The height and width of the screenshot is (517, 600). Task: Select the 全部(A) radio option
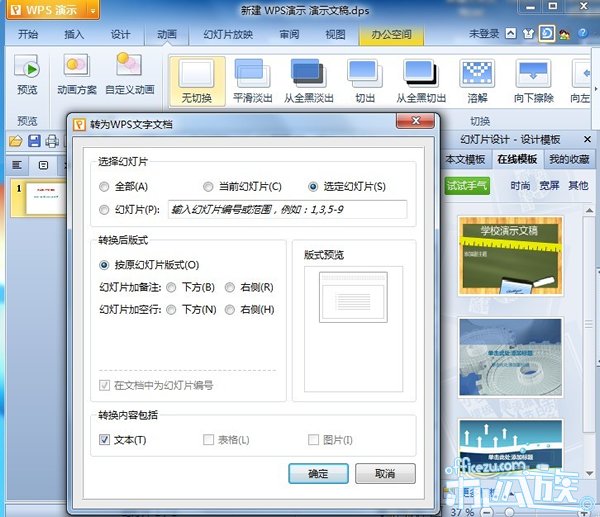(x=105, y=187)
